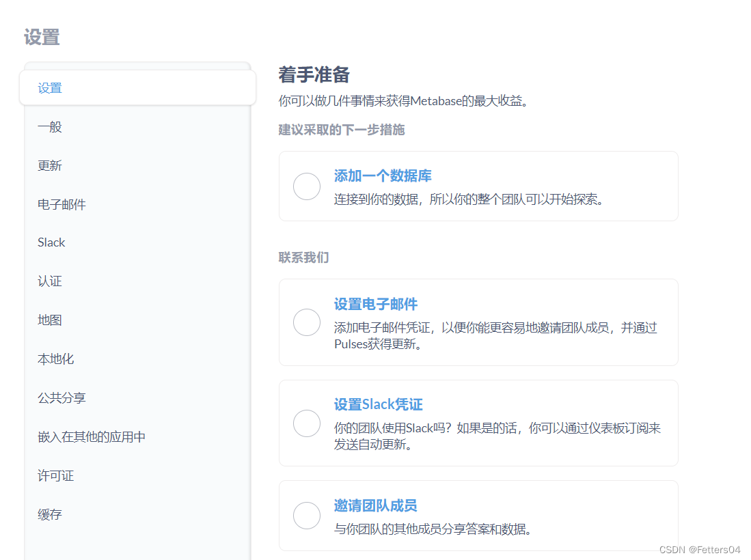Click the 设置电子邮件 link
This screenshot has width=751, height=560.
click(x=376, y=304)
